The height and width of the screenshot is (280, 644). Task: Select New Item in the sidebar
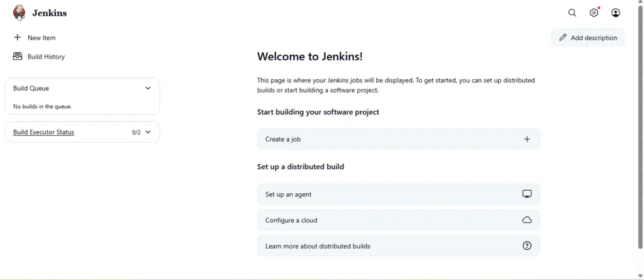click(x=42, y=38)
